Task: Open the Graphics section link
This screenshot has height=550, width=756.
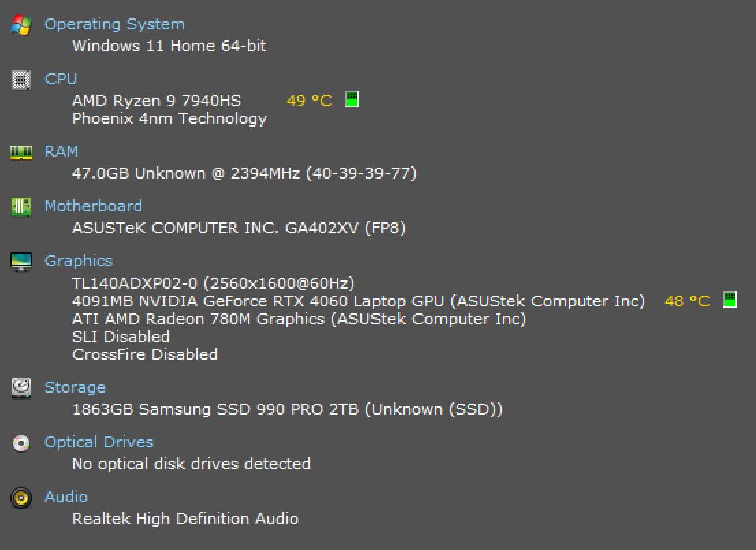Action: (79, 261)
